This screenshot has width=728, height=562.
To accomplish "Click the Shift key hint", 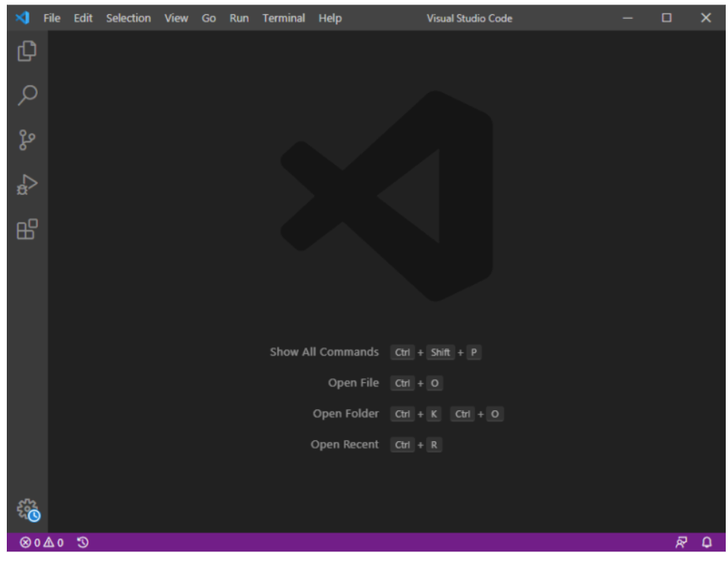I will (440, 352).
